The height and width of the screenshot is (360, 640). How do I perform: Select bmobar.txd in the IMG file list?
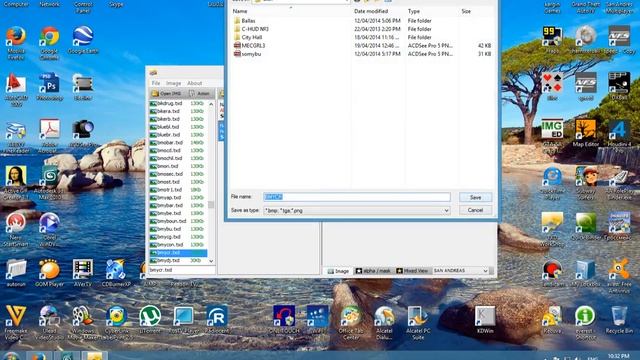pyautogui.click(x=178, y=142)
